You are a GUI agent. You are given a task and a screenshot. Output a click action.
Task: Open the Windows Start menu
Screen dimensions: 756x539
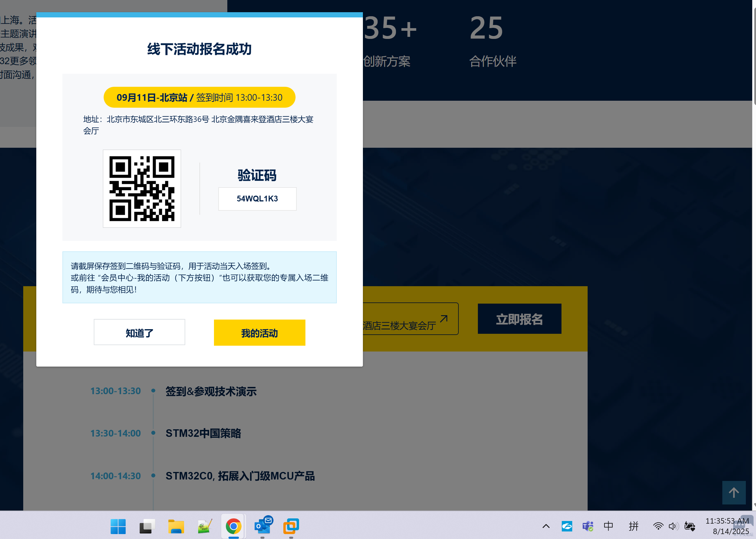tap(118, 527)
